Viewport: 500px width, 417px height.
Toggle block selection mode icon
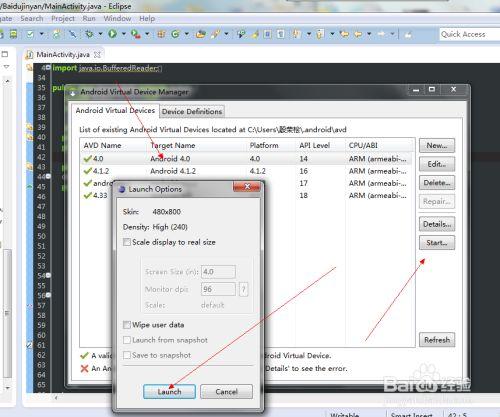[x=267, y=34]
